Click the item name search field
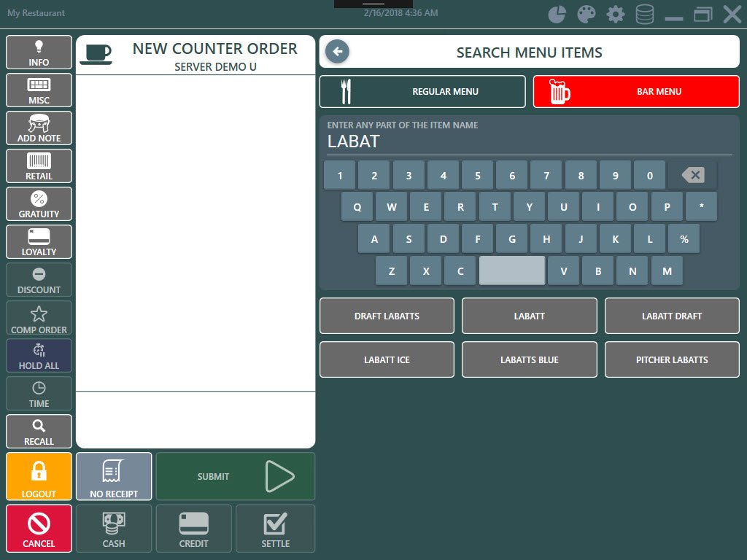 click(529, 141)
